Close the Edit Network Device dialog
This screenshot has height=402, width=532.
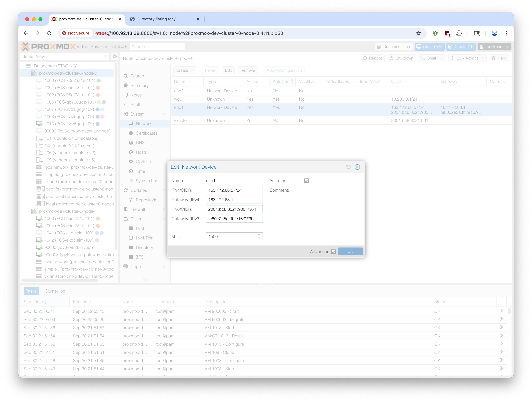357,167
